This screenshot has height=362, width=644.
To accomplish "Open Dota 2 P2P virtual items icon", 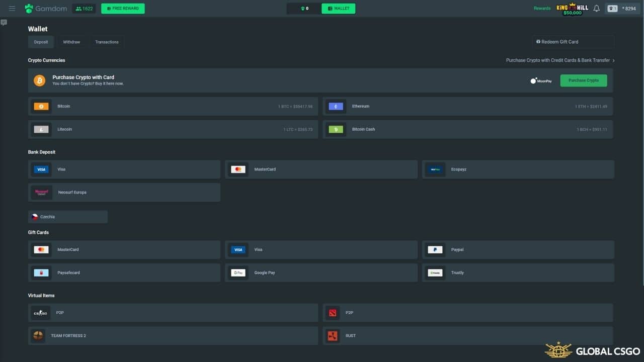I will coord(332,313).
